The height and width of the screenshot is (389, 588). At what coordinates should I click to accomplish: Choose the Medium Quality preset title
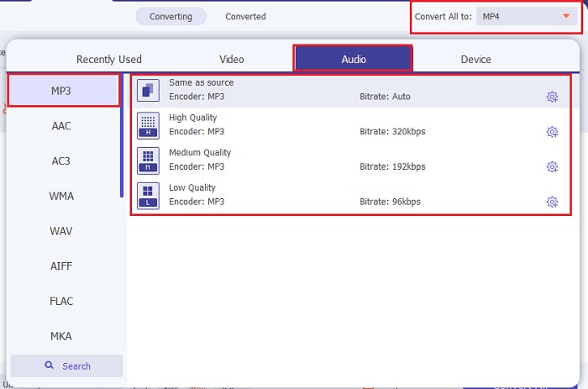(x=200, y=153)
